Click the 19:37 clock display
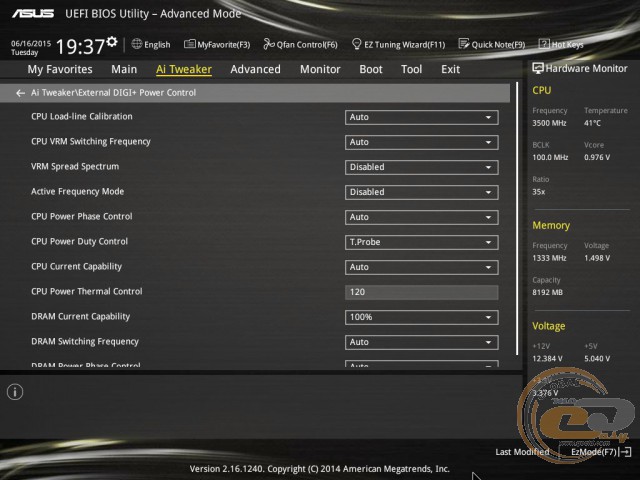The height and width of the screenshot is (480, 640). pos(80,47)
